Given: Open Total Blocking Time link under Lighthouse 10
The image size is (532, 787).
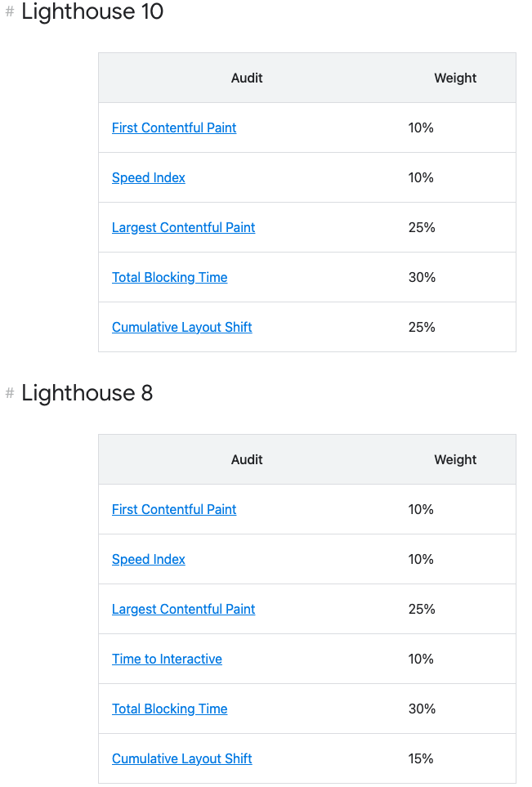Looking at the screenshot, I should coord(169,277).
